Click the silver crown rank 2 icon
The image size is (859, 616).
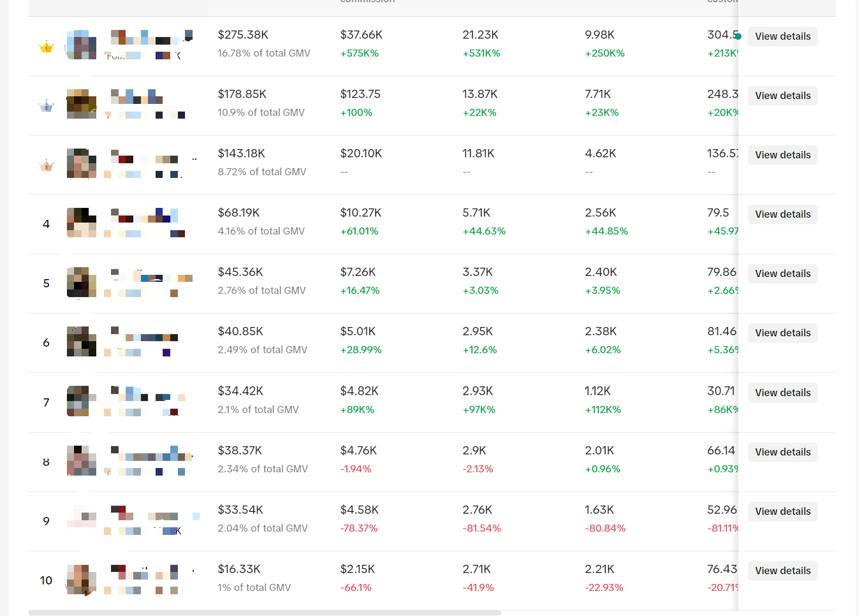(46, 106)
